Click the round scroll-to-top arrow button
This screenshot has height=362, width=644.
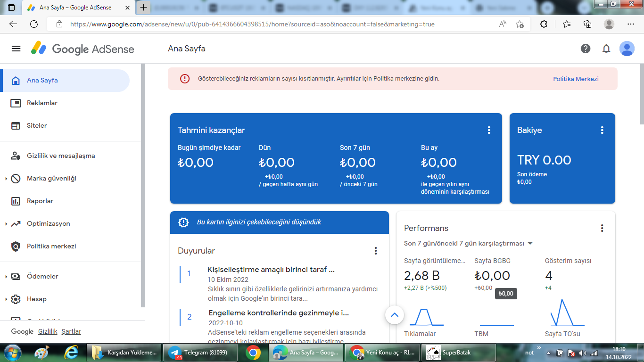[x=395, y=315]
